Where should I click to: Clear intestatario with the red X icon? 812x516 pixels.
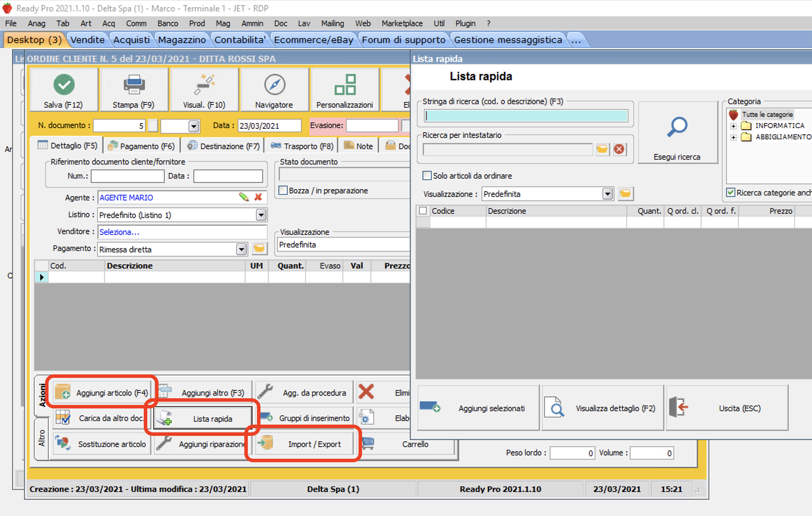click(x=619, y=149)
